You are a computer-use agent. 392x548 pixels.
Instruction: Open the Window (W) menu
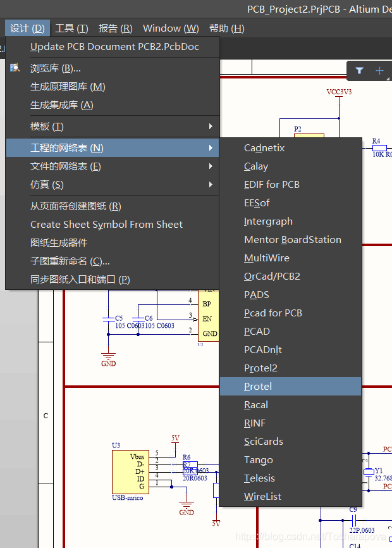pos(171,28)
